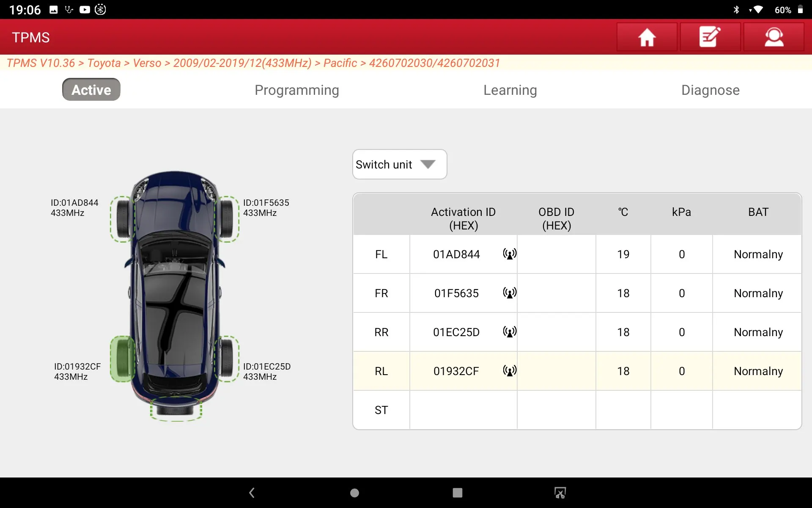The height and width of the screenshot is (508, 812).
Task: Tap the FR sensor signal icon
Action: (510, 293)
